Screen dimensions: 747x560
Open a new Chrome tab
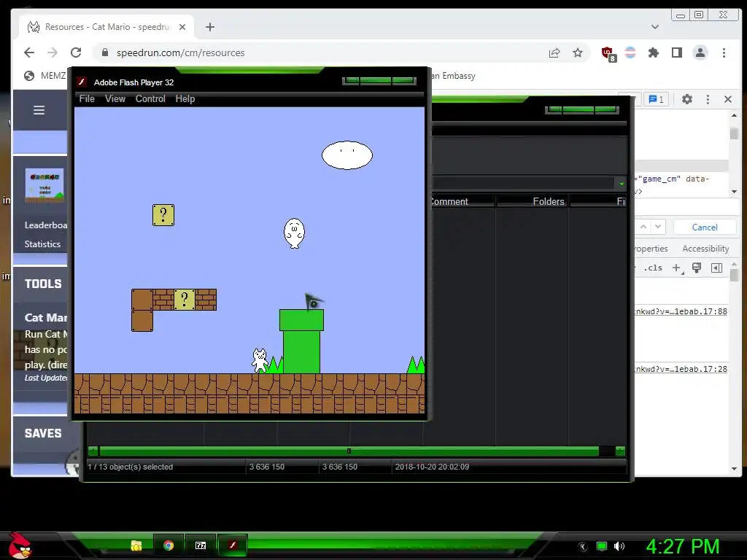[x=210, y=27]
